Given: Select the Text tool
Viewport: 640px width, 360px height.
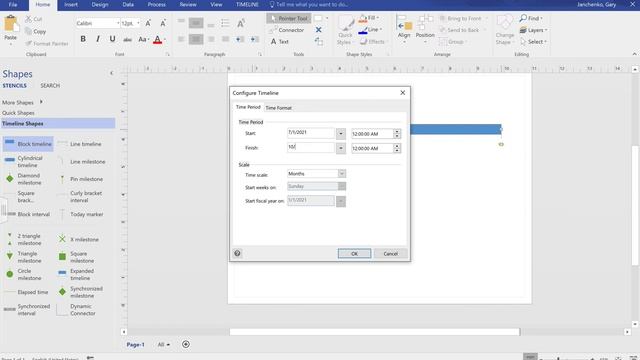Looking at the screenshot, I should (279, 42).
